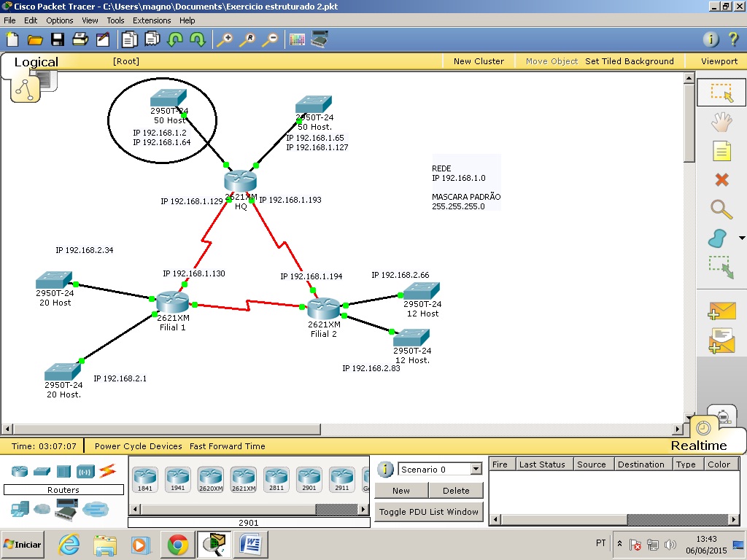Click the Copy toolbar icon
This screenshot has height=560, width=747.
click(x=129, y=39)
